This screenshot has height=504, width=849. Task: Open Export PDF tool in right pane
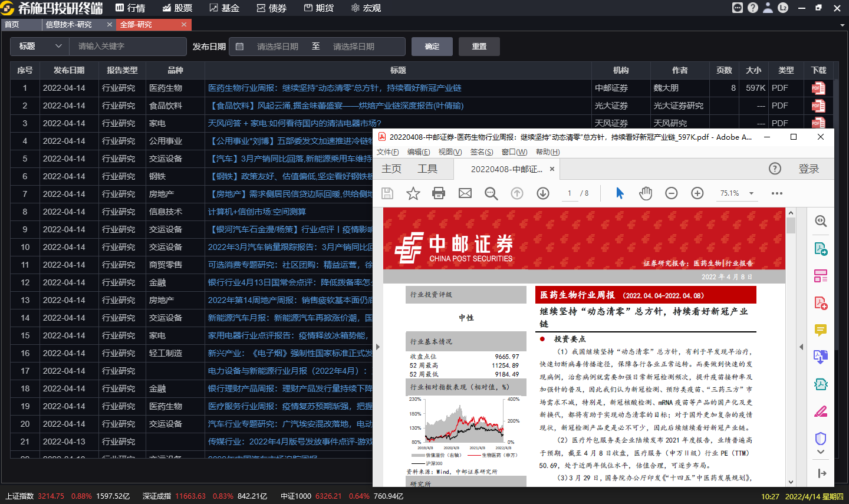821,249
